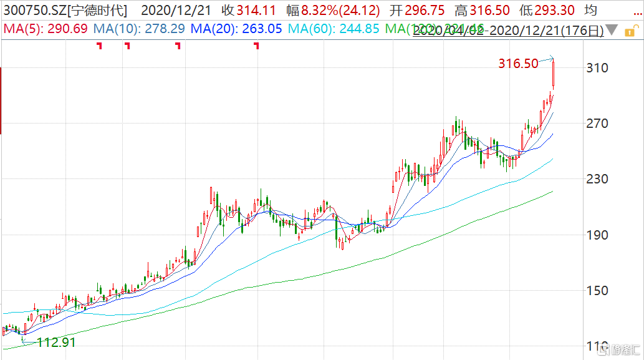Select the latest tall red candlestick
The image size is (644, 360).
point(553,74)
